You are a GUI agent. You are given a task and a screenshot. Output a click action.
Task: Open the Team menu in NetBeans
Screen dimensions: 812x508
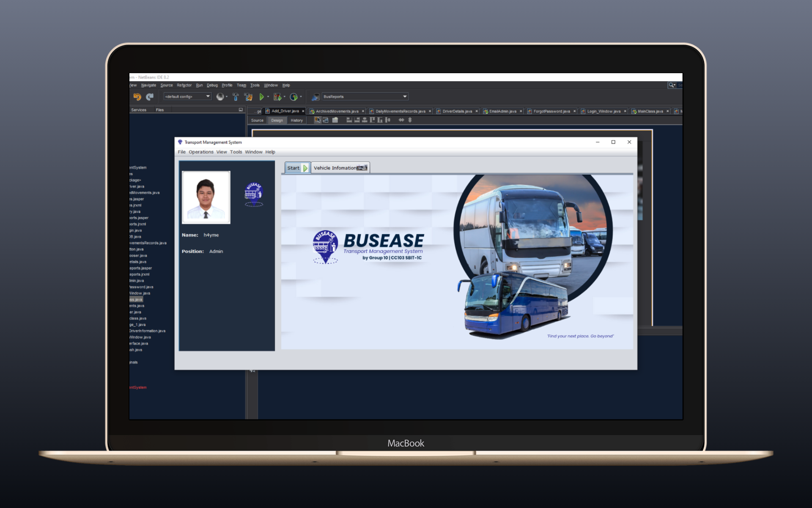coord(241,85)
